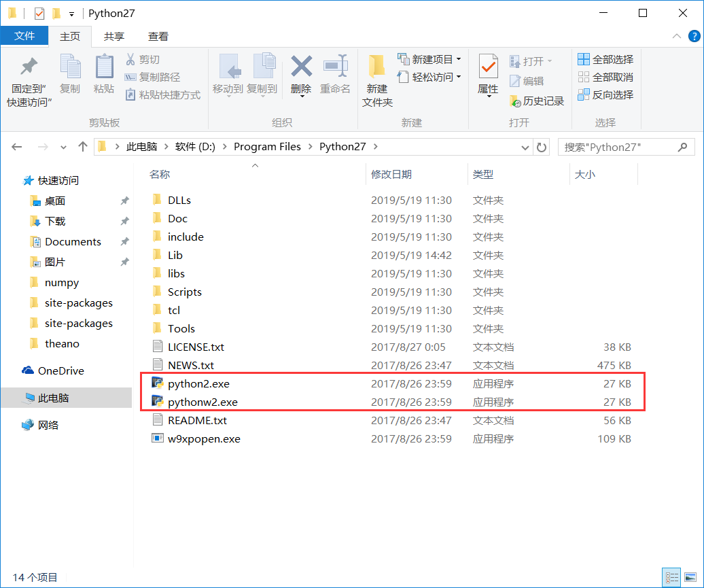The width and height of the screenshot is (704, 588).
Task: Click 全部选择 to select all items
Action: point(605,59)
